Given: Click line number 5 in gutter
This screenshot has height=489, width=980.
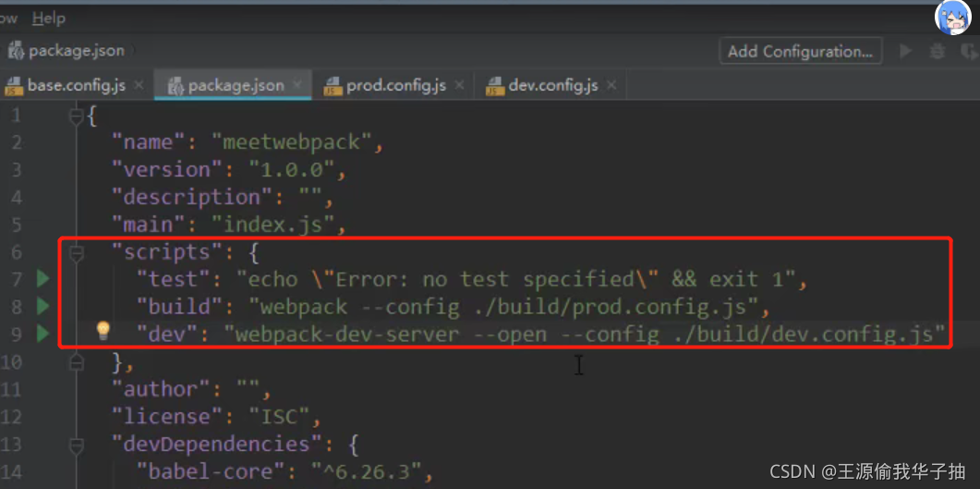Looking at the screenshot, I should pos(16,225).
